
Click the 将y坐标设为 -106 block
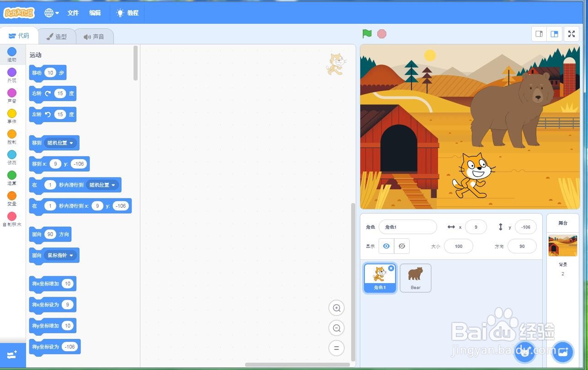[55, 347]
